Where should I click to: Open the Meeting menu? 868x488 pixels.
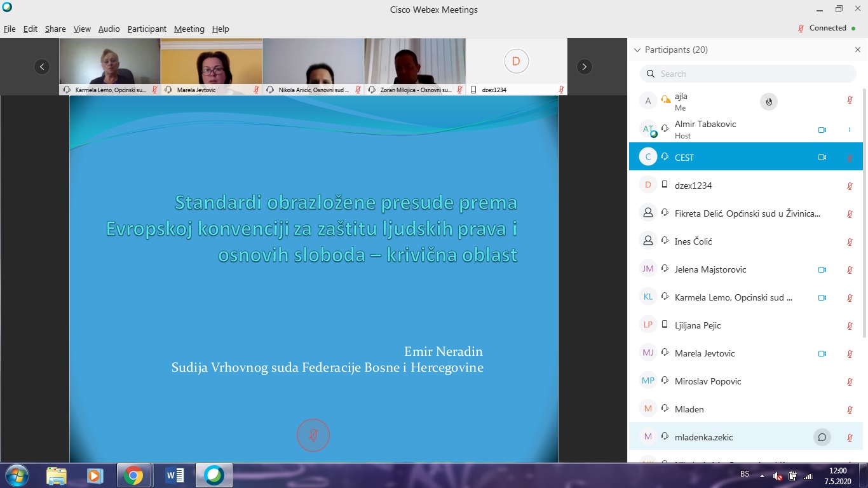(x=189, y=29)
